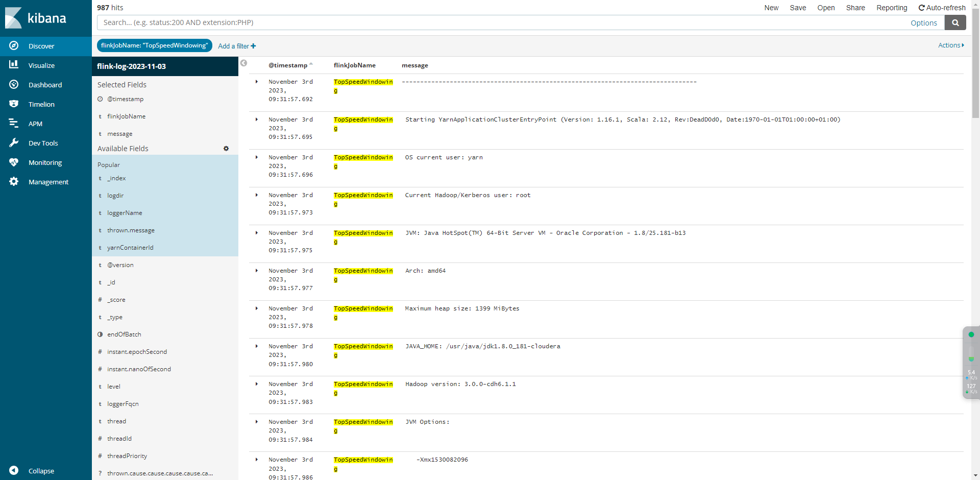Click the Save menu item
Image resolution: width=980 pixels, height=480 pixels.
tap(798, 8)
